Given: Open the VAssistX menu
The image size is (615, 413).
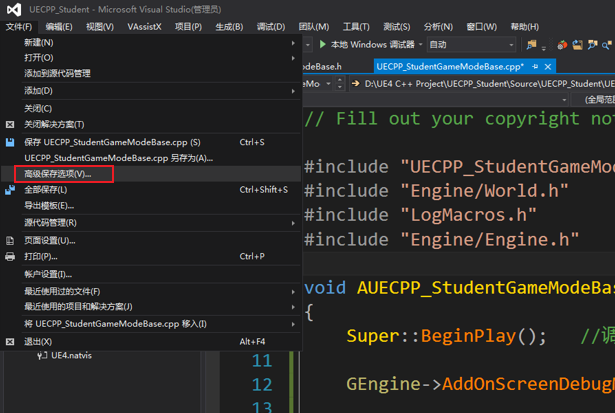Looking at the screenshot, I should (144, 27).
